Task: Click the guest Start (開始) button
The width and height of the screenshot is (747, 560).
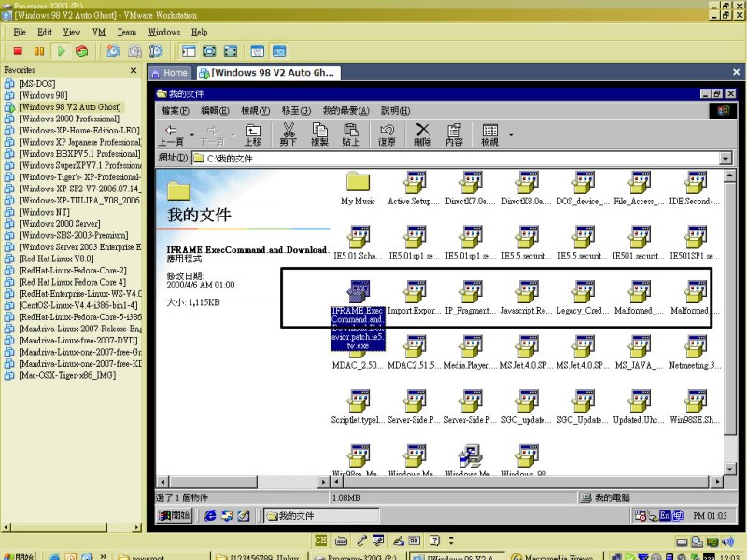Action: pos(175,515)
